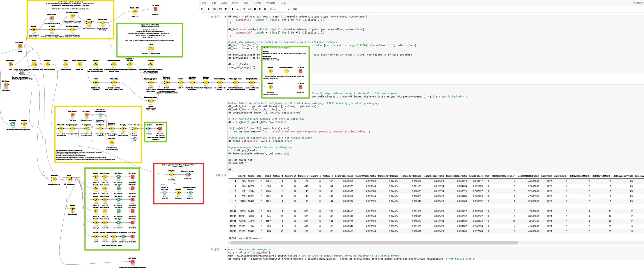This screenshot has width=644, height=268.
Task: Open the Help menu in Jupyter
Action: pos(283,3)
